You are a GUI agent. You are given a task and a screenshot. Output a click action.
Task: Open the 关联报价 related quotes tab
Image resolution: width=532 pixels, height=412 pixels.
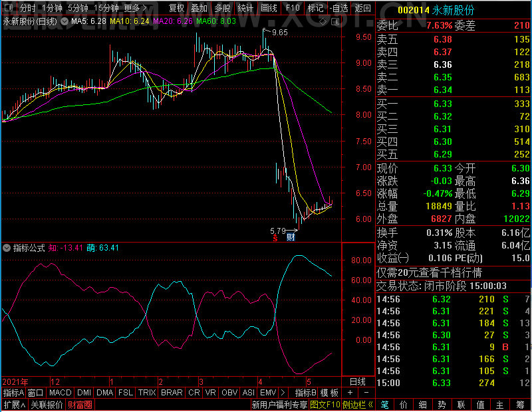[x=47, y=405]
